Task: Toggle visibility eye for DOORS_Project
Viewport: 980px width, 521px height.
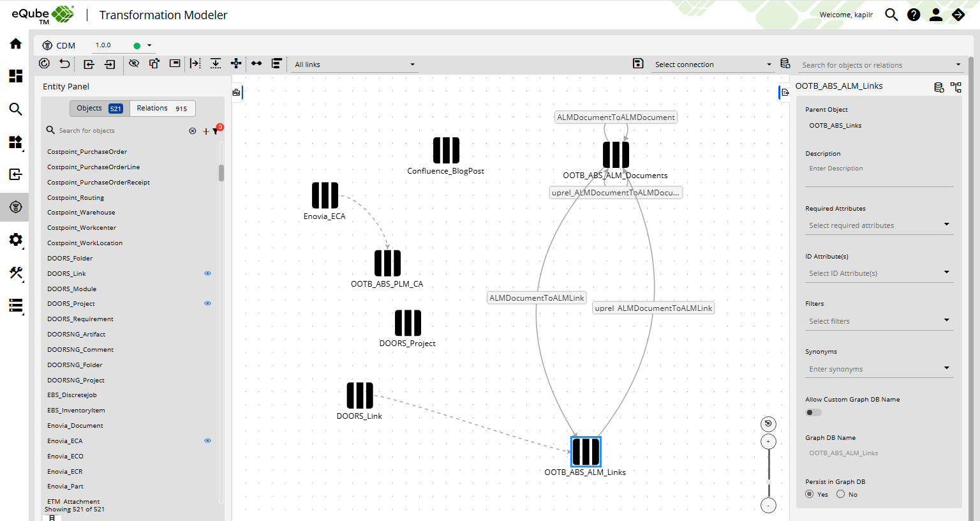Action: (207, 303)
